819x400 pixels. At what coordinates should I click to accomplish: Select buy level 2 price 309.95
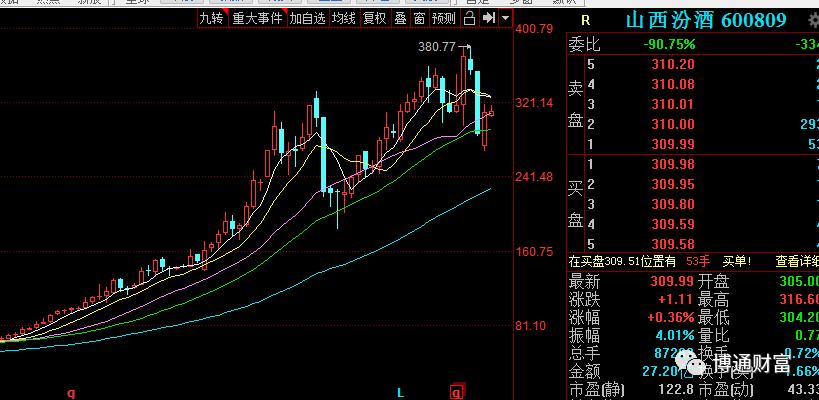pos(673,184)
